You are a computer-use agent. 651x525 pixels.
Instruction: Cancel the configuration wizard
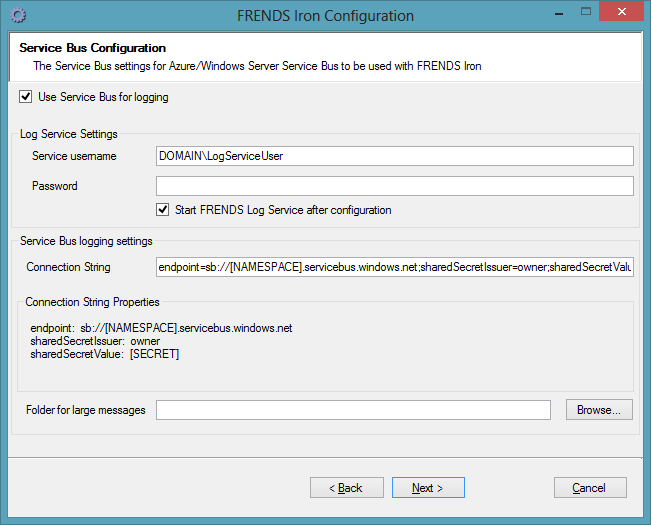pyautogui.click(x=590, y=488)
